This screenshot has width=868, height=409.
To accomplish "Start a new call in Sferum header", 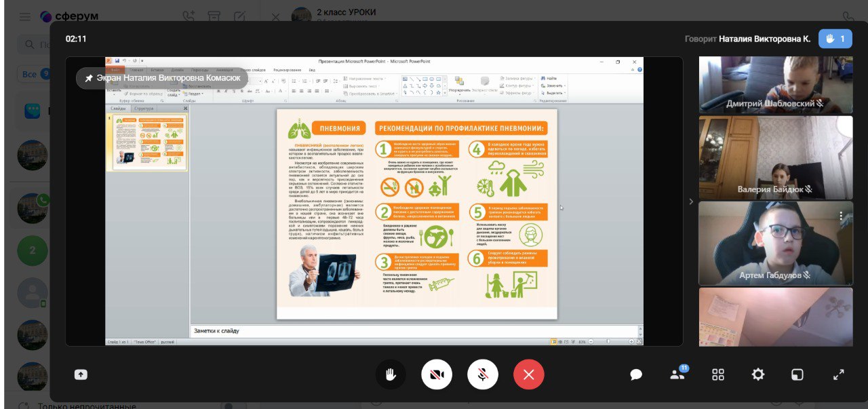I will coord(189,16).
